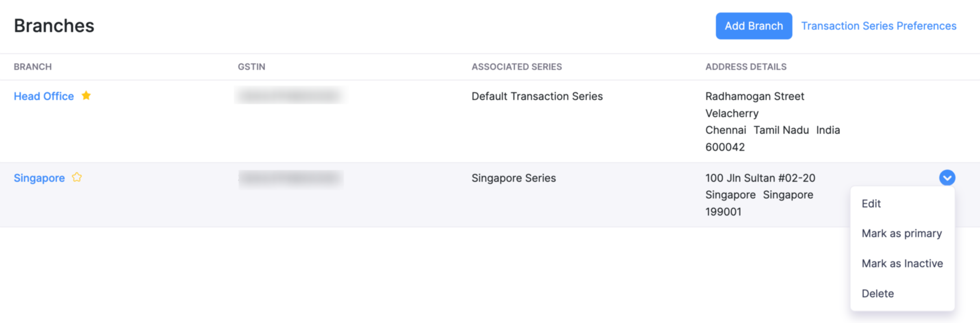
Task: Open Transaction Series Preferences link
Action: [878, 26]
